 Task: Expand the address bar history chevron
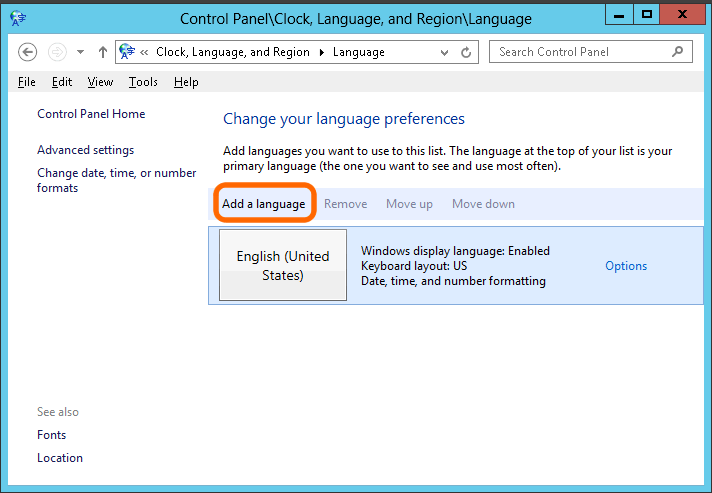[444, 53]
